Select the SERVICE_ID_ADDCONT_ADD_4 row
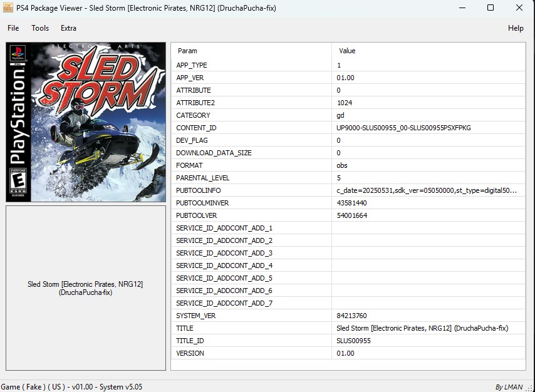 [x=348, y=266]
